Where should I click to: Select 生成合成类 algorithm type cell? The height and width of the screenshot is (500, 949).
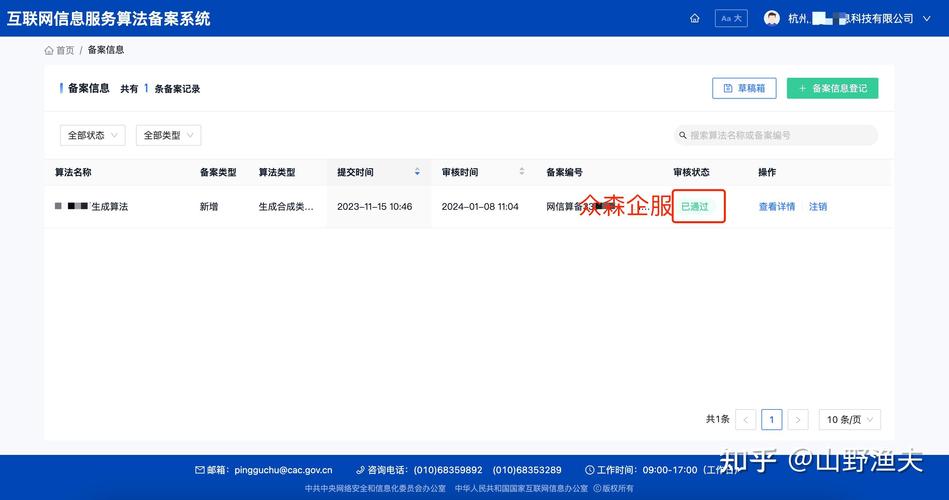pyautogui.click(x=286, y=206)
